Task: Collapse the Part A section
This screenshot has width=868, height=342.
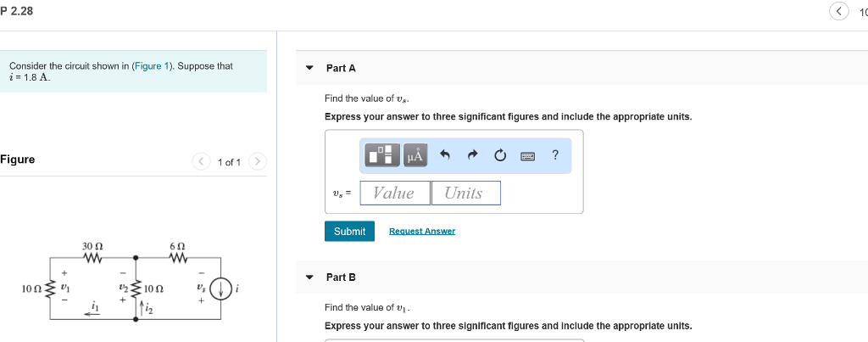Action: (309, 68)
